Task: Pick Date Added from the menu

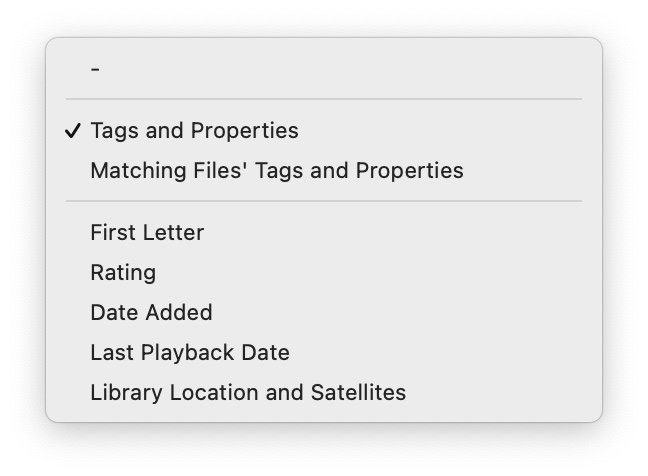Action: coord(151,313)
